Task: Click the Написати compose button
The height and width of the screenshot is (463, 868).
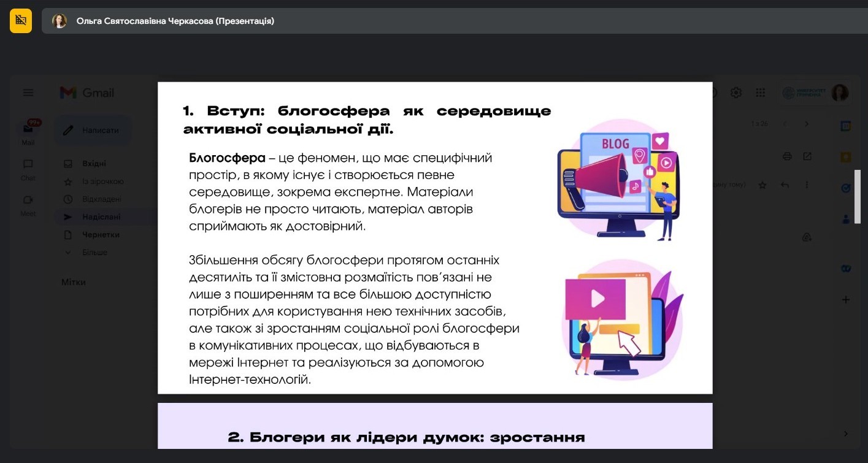Action: [93, 130]
